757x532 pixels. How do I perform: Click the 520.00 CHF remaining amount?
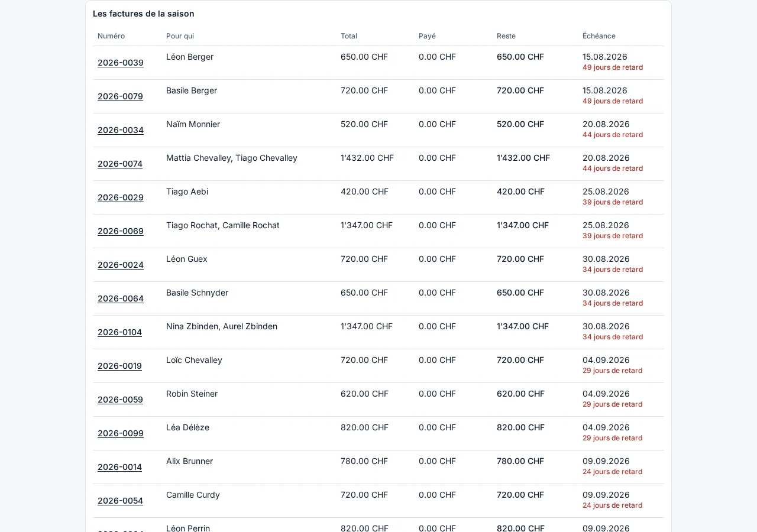[x=520, y=124]
